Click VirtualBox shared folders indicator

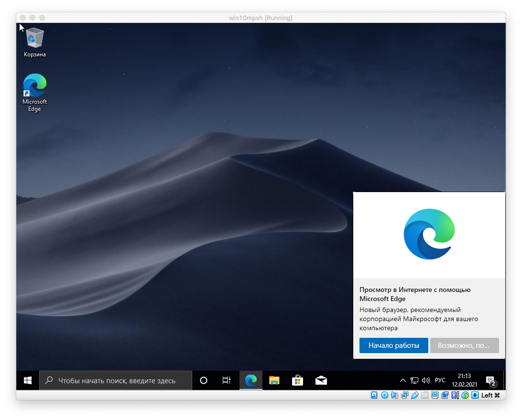point(425,395)
